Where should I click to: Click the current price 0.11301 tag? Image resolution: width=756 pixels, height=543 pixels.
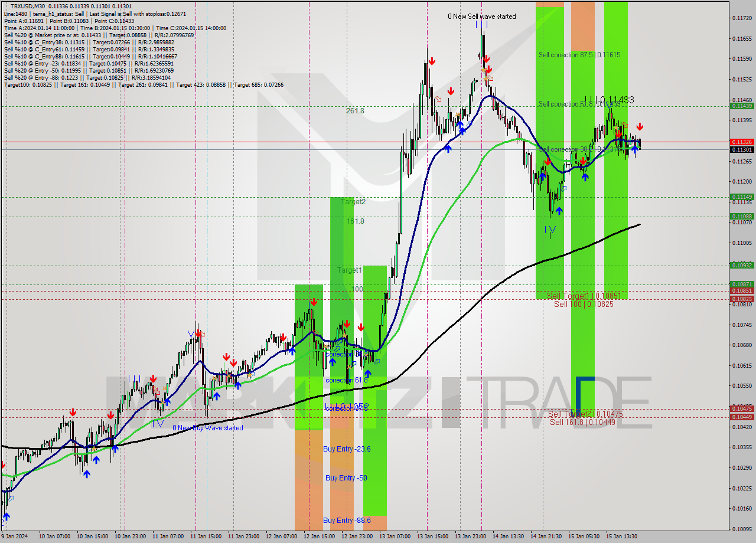tap(742, 150)
